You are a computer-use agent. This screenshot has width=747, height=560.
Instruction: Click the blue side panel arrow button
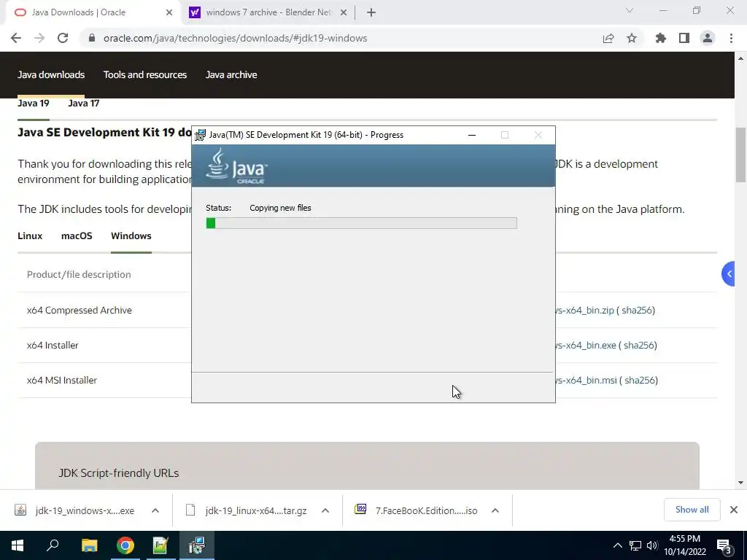[x=729, y=274]
